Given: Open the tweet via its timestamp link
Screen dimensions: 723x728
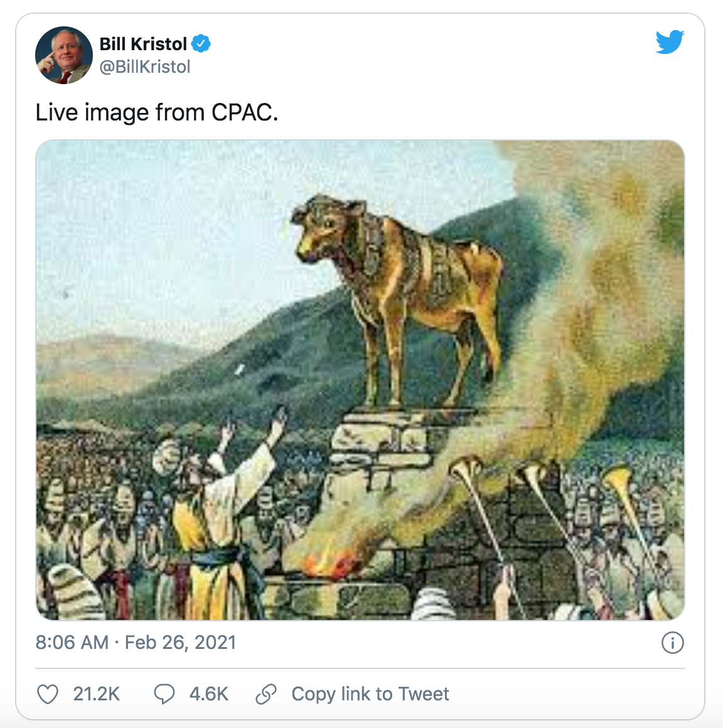Looking at the screenshot, I should pyautogui.click(x=135, y=643).
